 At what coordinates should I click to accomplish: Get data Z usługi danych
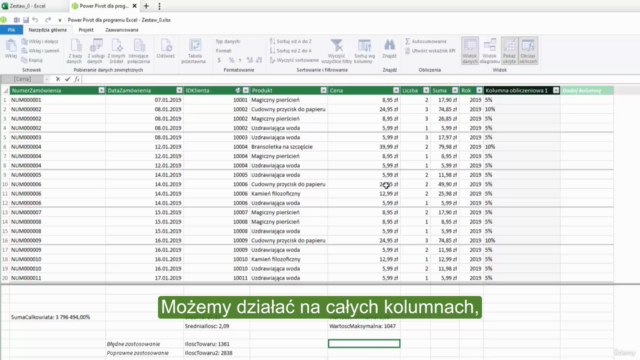point(96,51)
